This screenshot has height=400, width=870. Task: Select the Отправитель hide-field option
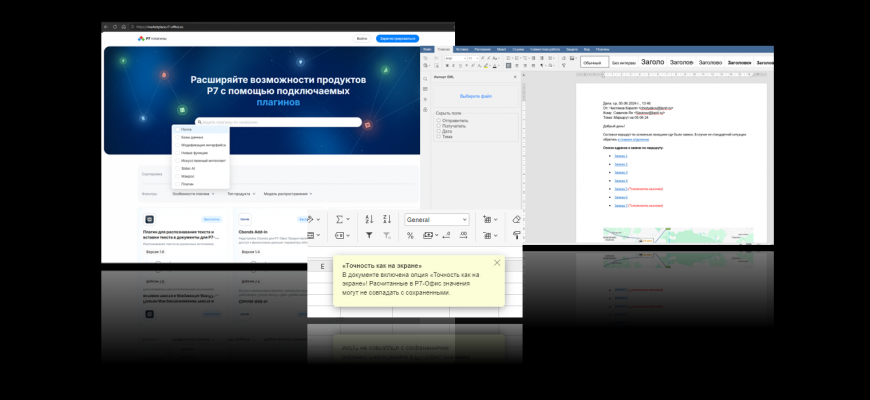(438, 120)
